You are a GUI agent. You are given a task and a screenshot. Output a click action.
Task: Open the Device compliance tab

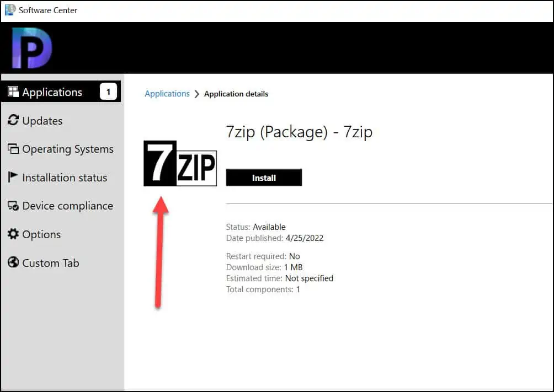tap(61, 206)
